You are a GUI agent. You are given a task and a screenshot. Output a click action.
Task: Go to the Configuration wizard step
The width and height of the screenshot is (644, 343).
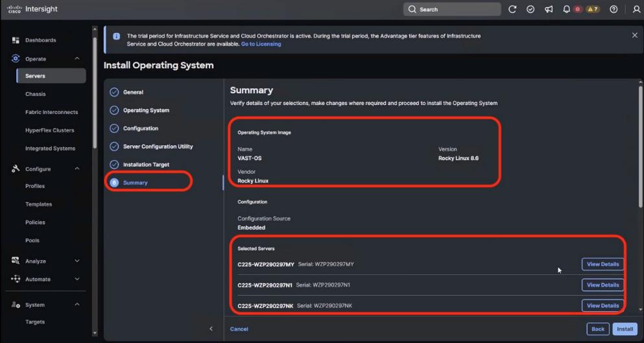coord(141,128)
